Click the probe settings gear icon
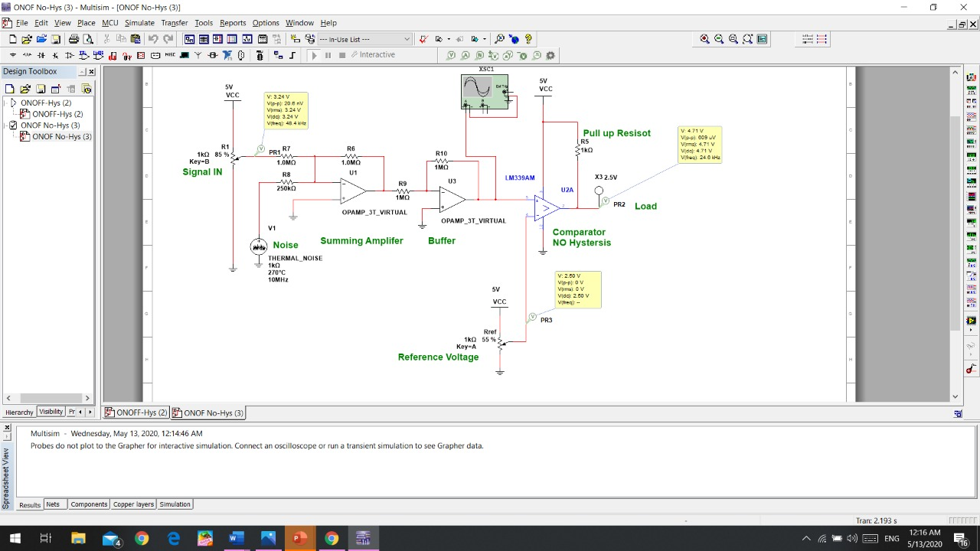This screenshot has width=980, height=551. coord(550,55)
